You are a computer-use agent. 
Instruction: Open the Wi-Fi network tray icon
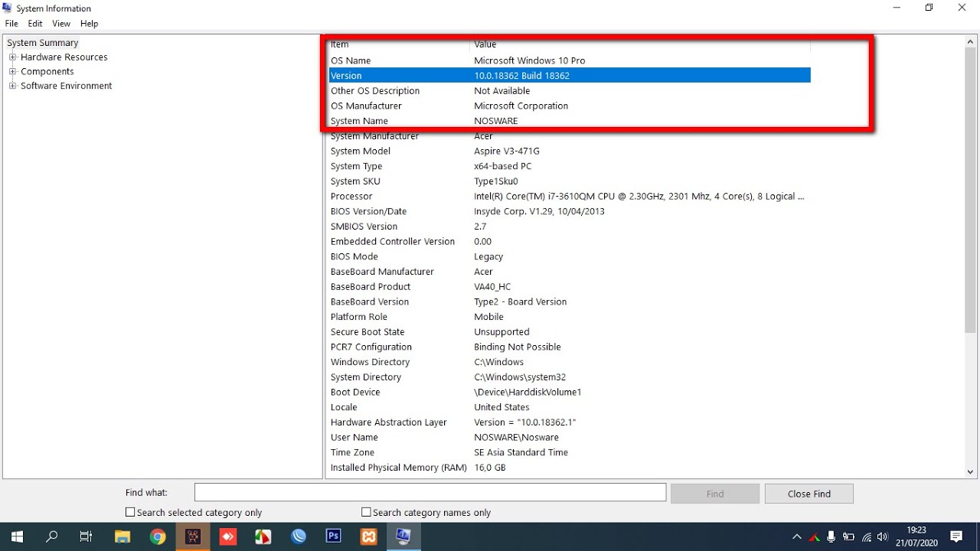[x=867, y=536]
